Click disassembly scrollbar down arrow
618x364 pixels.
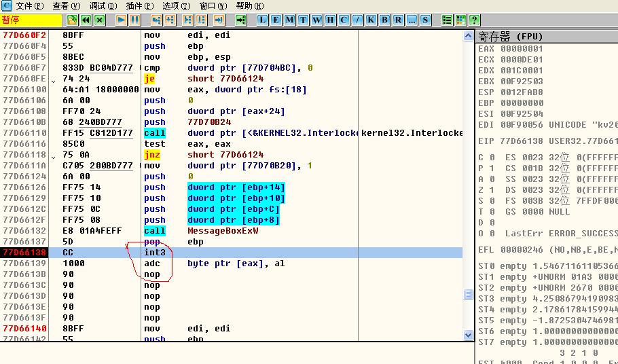[468, 335]
